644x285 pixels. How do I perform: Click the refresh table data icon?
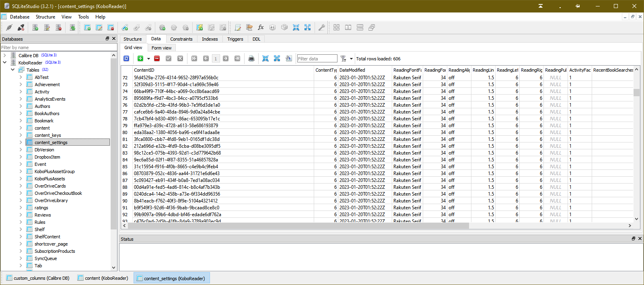tap(126, 59)
